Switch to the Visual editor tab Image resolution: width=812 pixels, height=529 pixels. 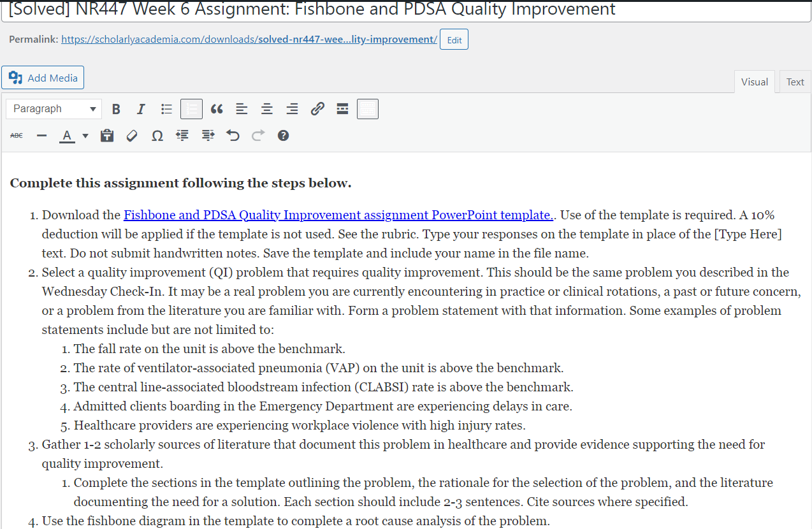[755, 82]
